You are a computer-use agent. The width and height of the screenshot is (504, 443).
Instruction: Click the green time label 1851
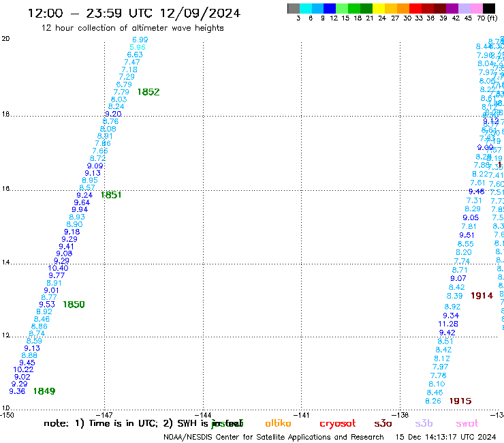(x=111, y=195)
